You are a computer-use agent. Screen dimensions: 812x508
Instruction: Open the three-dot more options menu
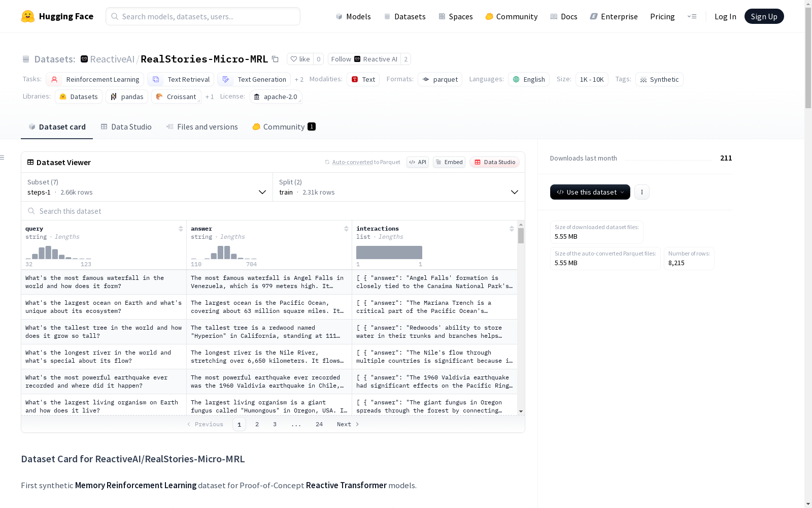tap(642, 192)
